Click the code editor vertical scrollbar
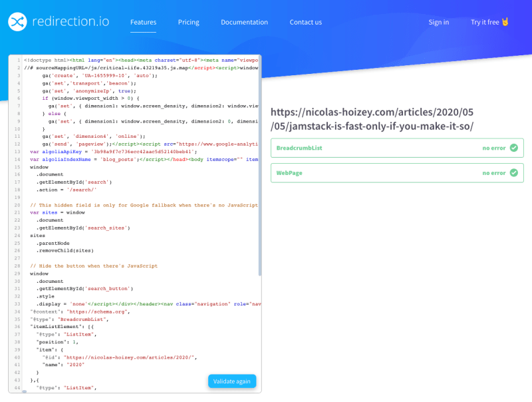532x402 pixels. pos(260,166)
